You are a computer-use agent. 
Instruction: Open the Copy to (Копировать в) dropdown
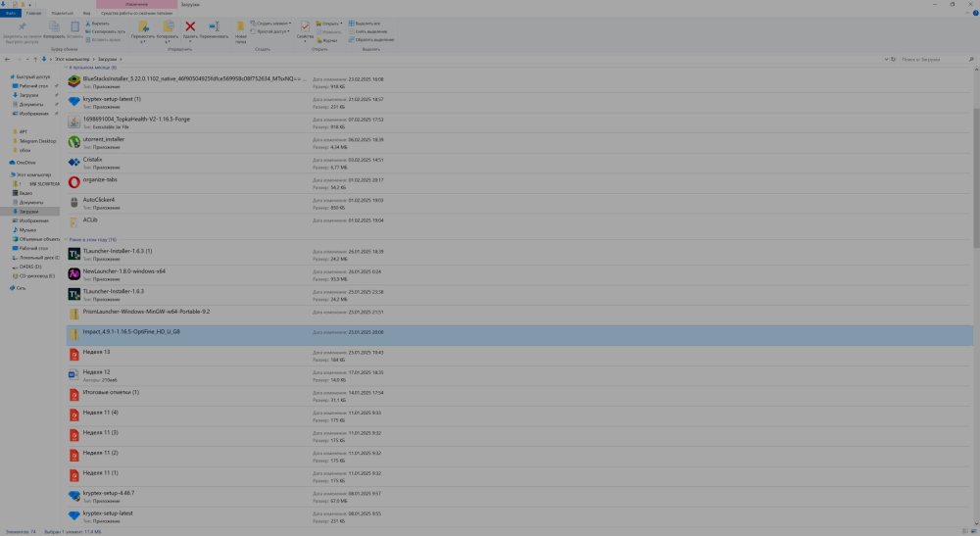pos(168,31)
